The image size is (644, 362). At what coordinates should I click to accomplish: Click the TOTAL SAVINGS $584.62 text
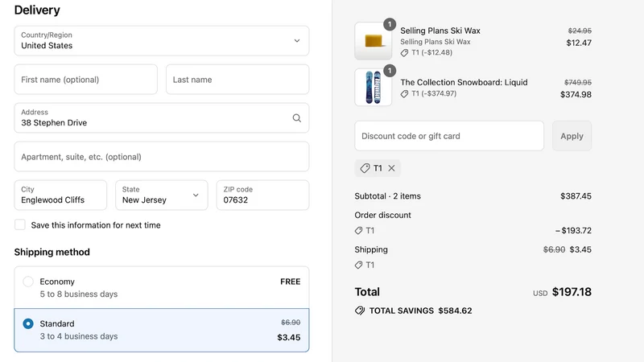pyautogui.click(x=420, y=311)
